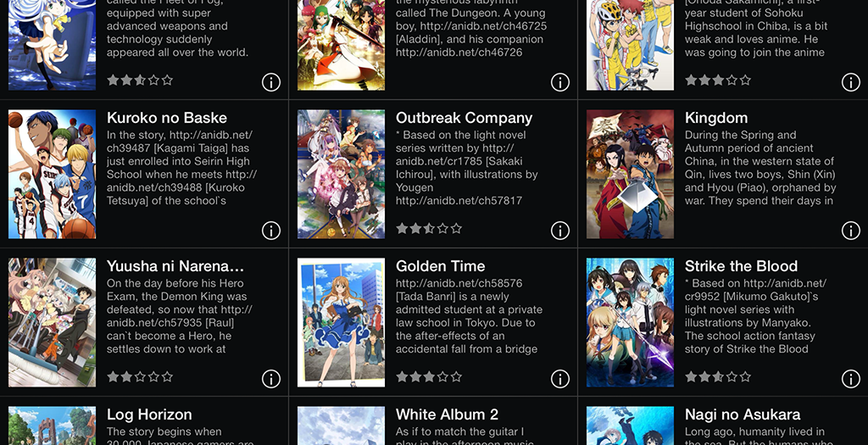
Task: Click Yuusha ni Narena… poster image
Action: click(x=52, y=322)
